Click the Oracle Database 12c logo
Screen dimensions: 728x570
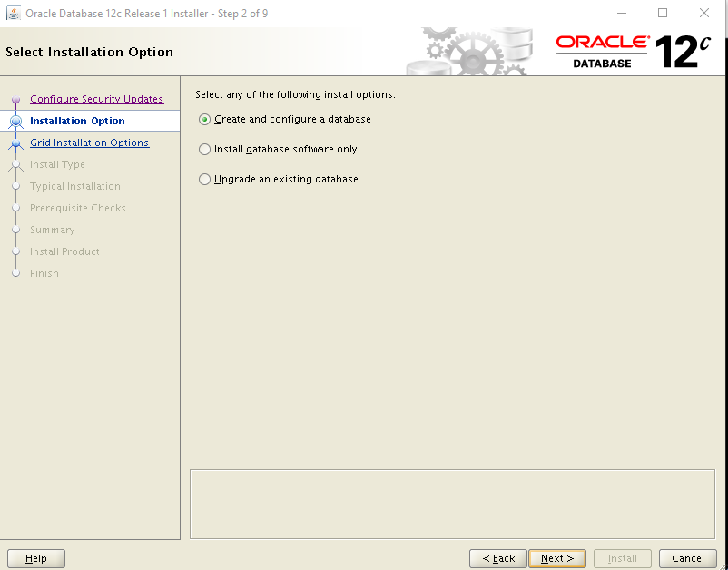click(634, 52)
